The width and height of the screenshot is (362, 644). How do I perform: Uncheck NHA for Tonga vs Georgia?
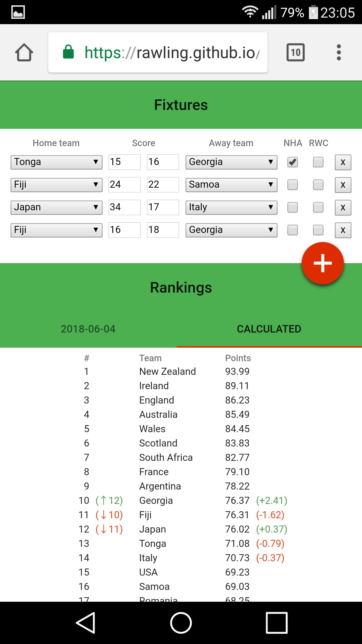tap(293, 162)
